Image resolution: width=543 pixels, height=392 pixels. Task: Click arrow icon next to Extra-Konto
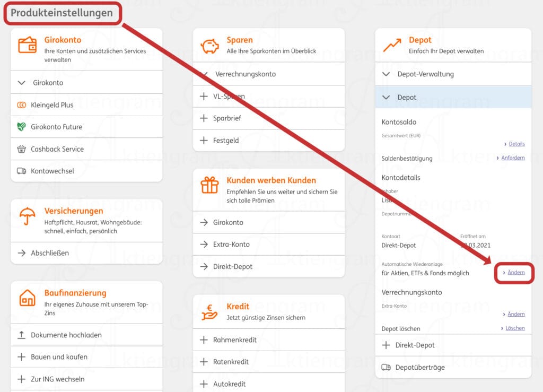coord(204,245)
